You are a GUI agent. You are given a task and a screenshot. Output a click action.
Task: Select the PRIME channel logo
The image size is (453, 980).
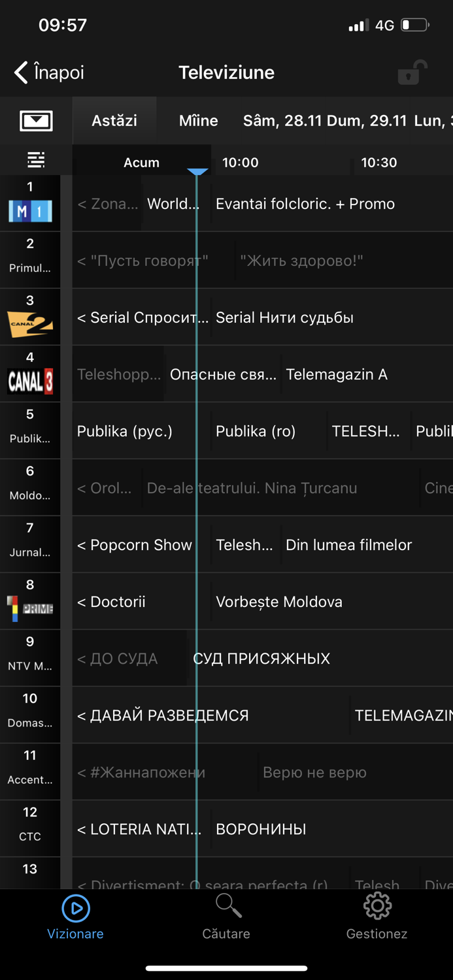[x=29, y=608]
